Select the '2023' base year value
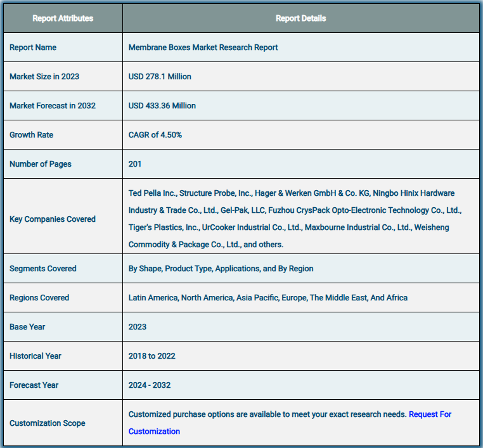The image size is (483, 448). click(x=138, y=327)
